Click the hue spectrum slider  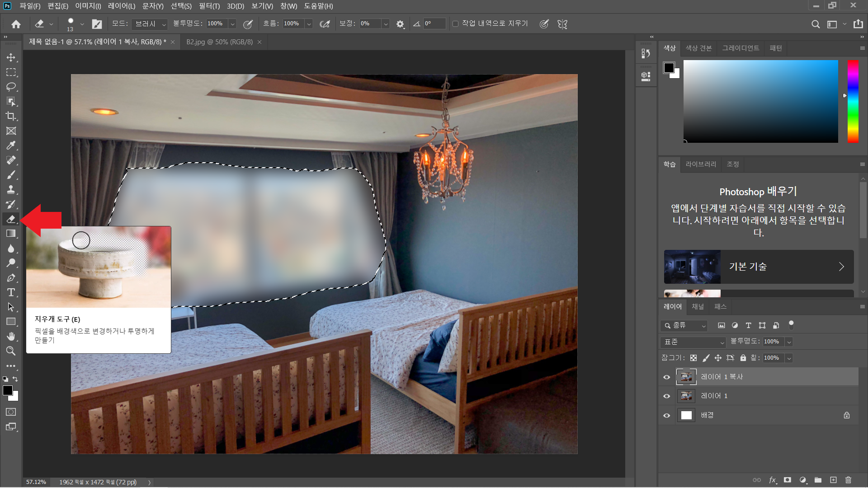[x=853, y=101]
